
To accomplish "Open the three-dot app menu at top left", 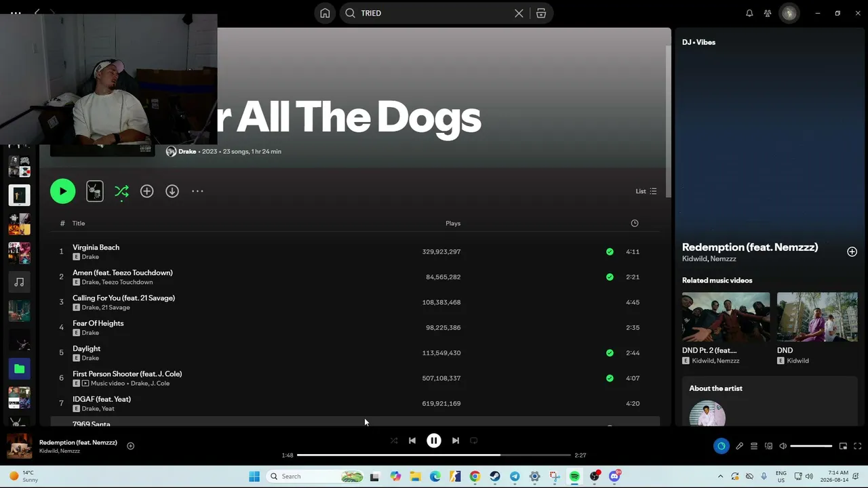I will [x=16, y=13].
